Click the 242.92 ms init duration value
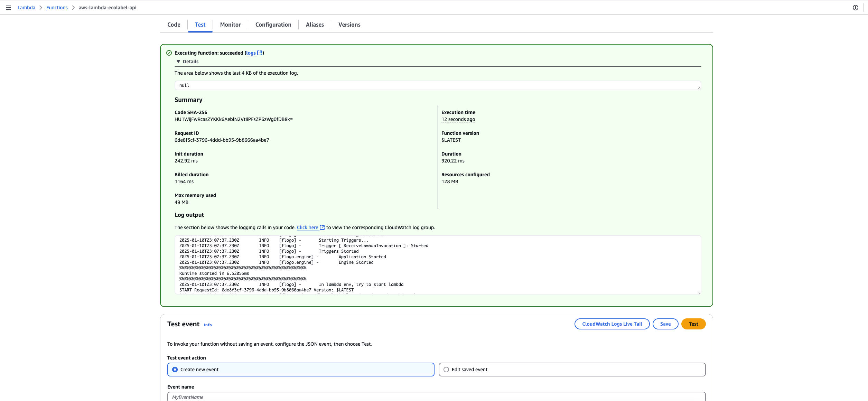 click(186, 161)
